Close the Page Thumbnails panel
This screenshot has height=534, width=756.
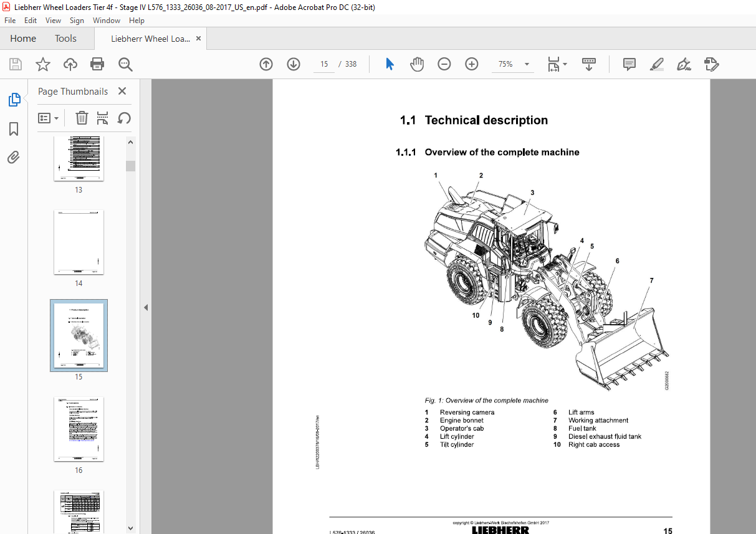click(x=122, y=91)
